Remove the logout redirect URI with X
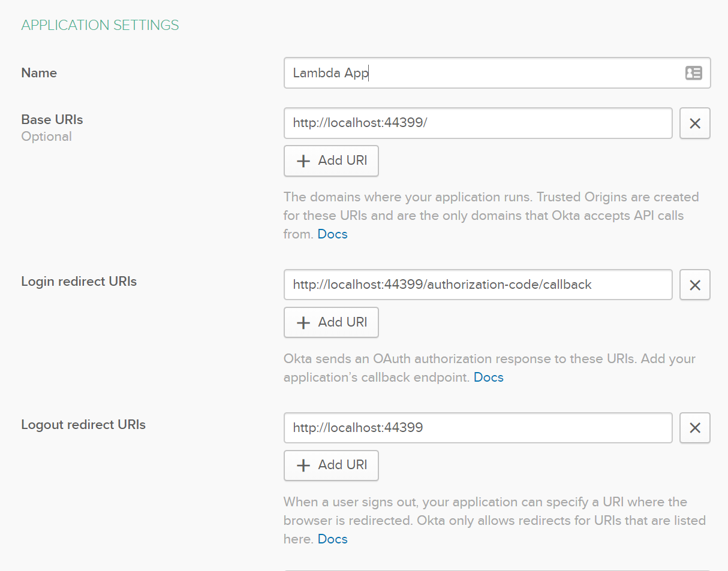Image resolution: width=728 pixels, height=571 pixels. (694, 428)
